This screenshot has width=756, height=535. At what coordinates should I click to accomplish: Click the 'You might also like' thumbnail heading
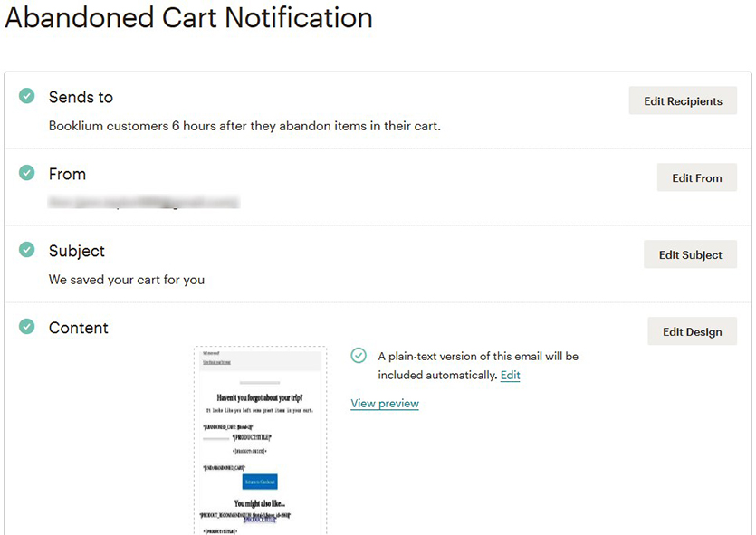point(259,503)
